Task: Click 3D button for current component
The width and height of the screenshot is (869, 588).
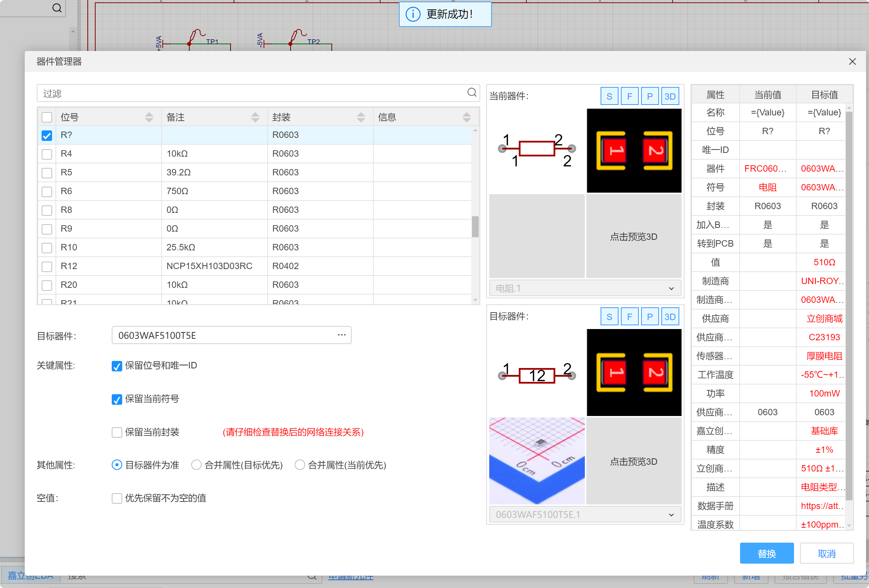Action: (x=670, y=96)
